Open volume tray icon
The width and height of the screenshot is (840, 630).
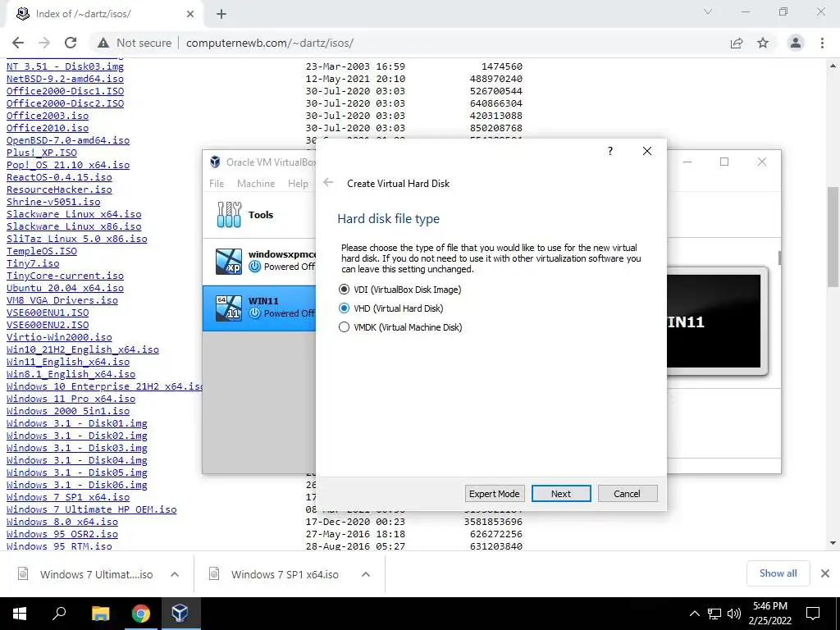[734, 614]
